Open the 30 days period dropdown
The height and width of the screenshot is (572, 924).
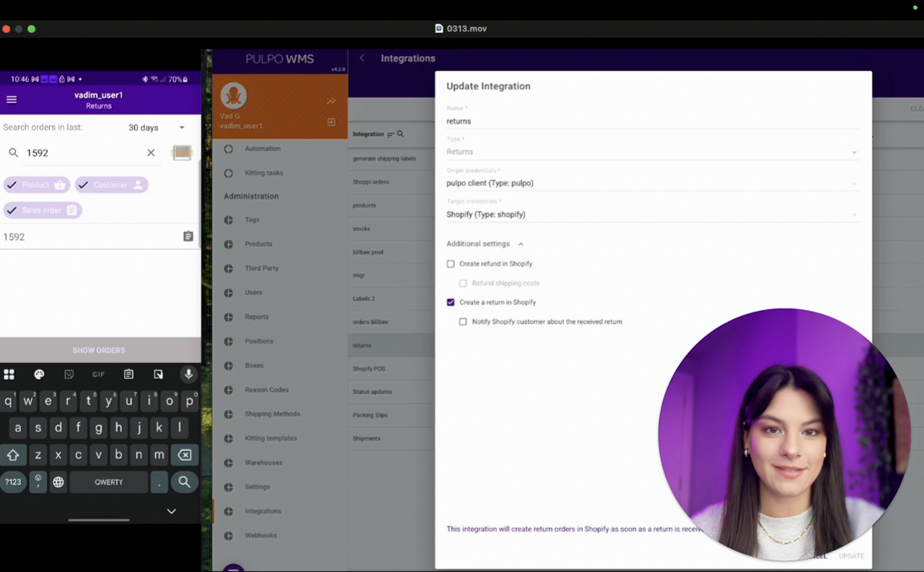(x=157, y=128)
